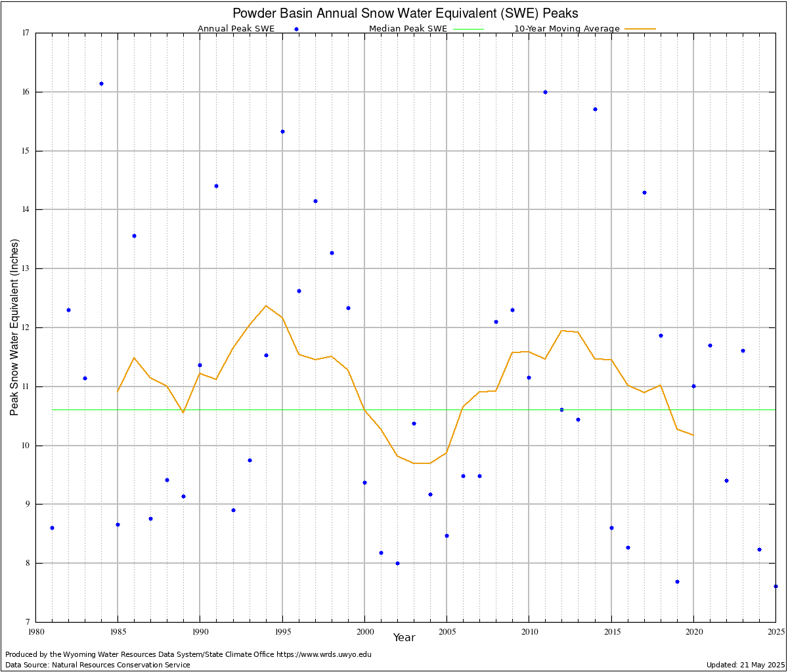Click the 2025 data point near 7.6 inches

776,586
